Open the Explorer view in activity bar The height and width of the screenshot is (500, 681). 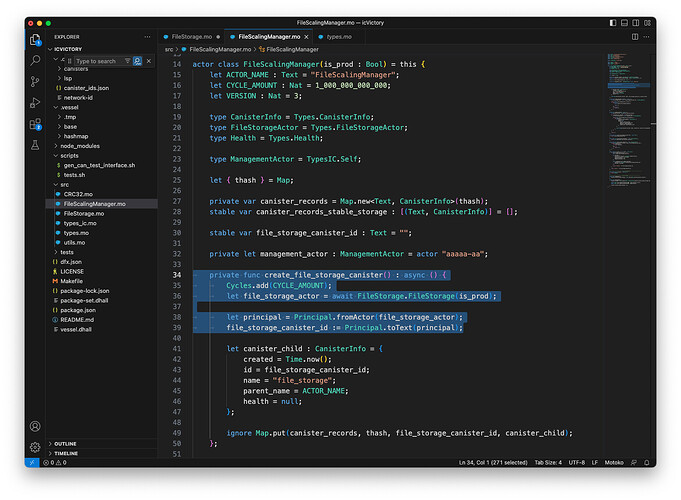coord(35,40)
